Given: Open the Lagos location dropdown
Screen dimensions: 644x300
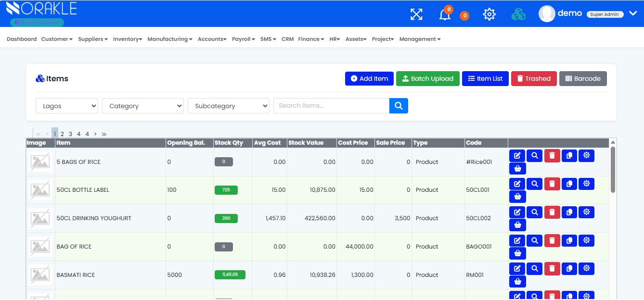Looking at the screenshot, I should pyautogui.click(x=67, y=106).
